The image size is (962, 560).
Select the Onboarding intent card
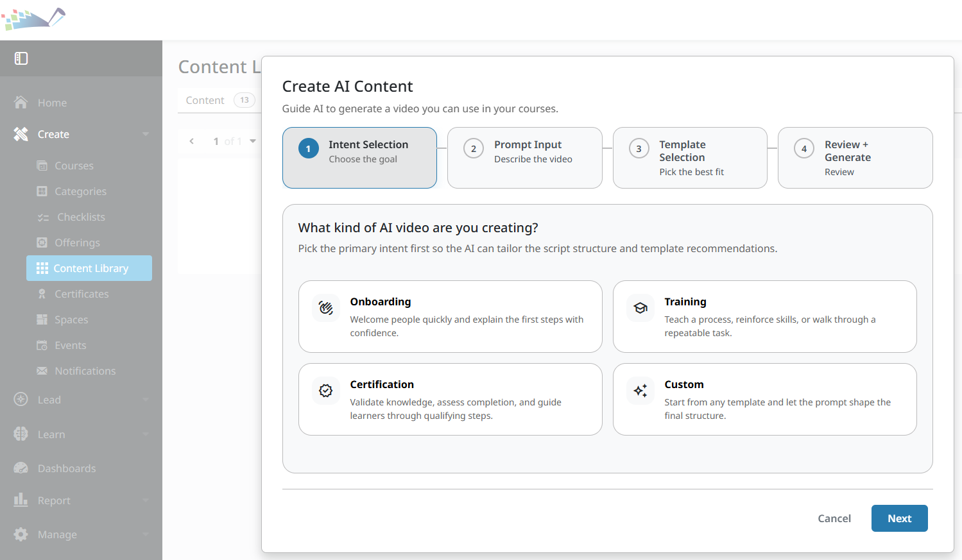451,316
